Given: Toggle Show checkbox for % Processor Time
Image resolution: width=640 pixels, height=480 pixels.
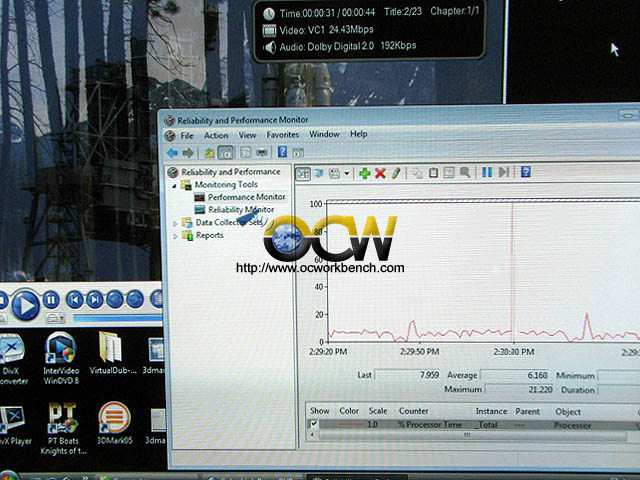Looking at the screenshot, I should 311,425.
